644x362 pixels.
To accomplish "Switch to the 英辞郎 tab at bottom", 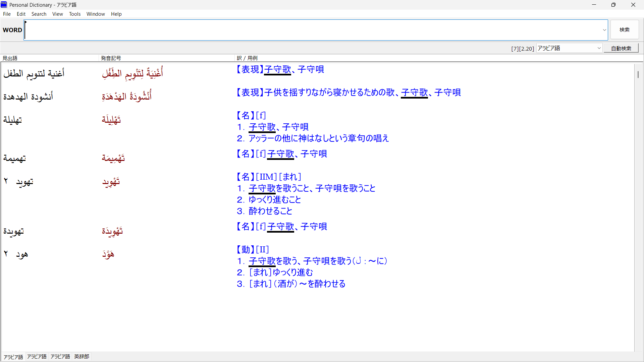I will pyautogui.click(x=82, y=357).
